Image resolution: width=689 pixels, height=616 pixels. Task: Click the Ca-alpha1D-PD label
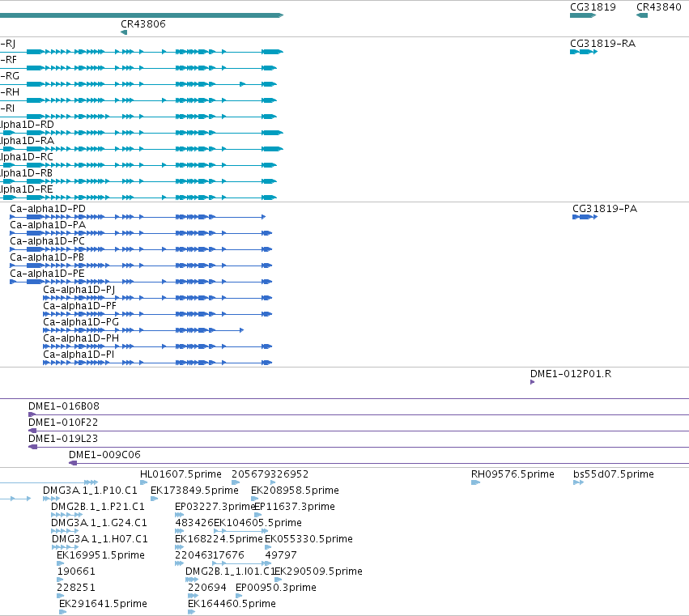click(48, 209)
